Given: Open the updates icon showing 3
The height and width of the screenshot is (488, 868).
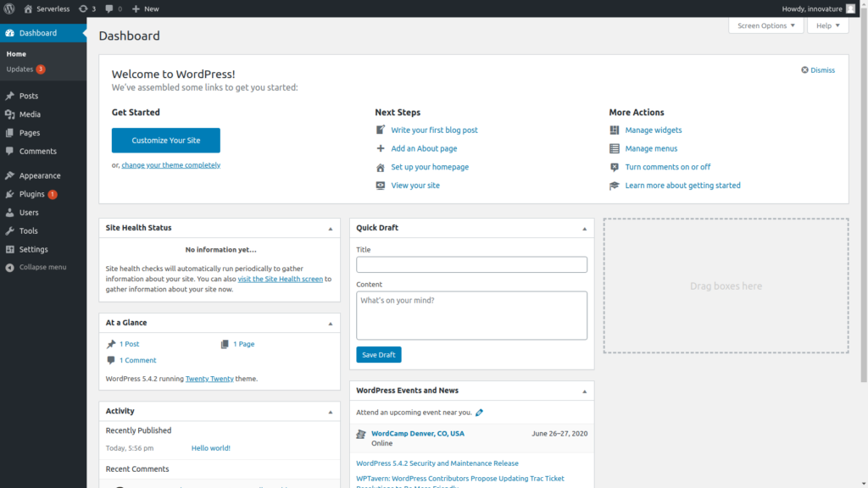Looking at the screenshot, I should point(83,8).
